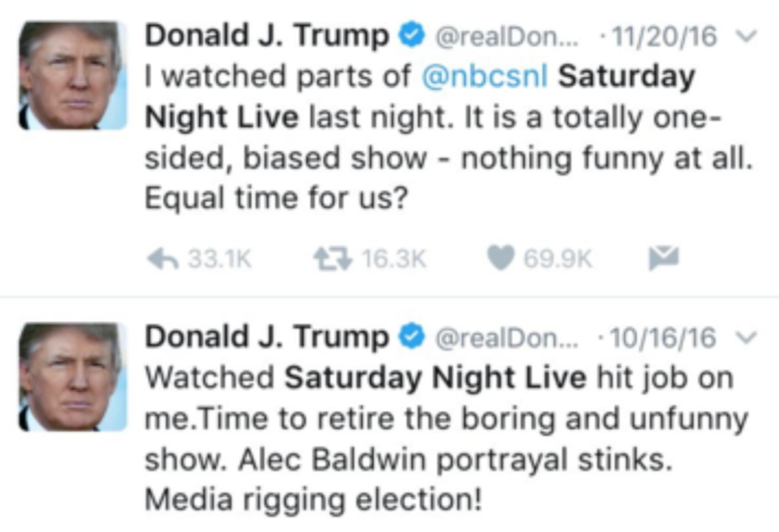This screenshot has height=532, width=779.
Task: Expand the chevron menu on the 11/20/16 tweet
Action: (x=746, y=36)
